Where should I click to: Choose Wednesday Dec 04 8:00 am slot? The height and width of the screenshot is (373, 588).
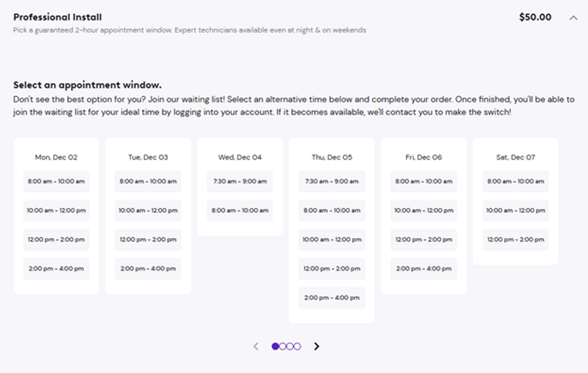(x=240, y=210)
